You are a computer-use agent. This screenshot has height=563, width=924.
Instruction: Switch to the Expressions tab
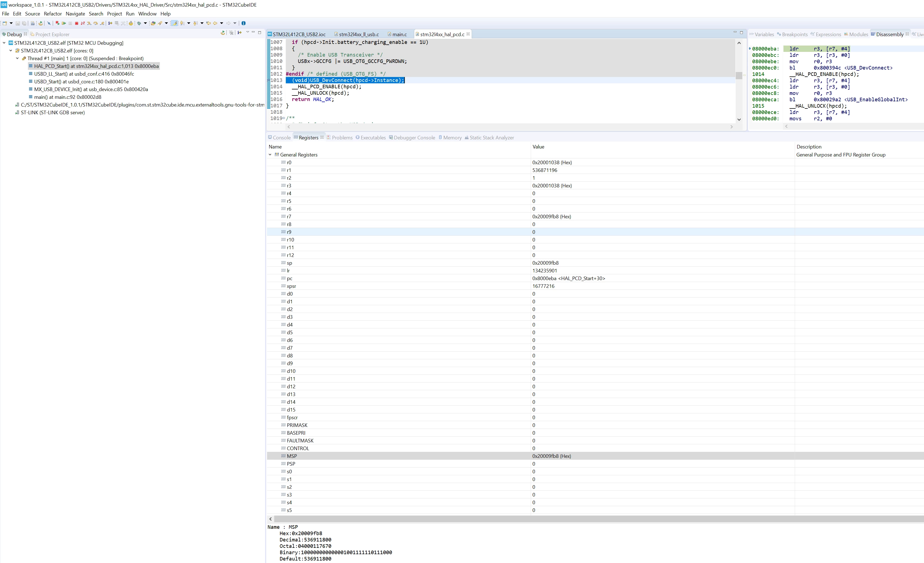[x=826, y=34]
